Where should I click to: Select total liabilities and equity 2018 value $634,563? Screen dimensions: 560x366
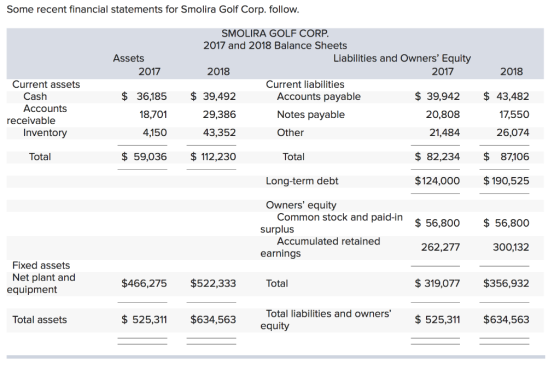506,320
